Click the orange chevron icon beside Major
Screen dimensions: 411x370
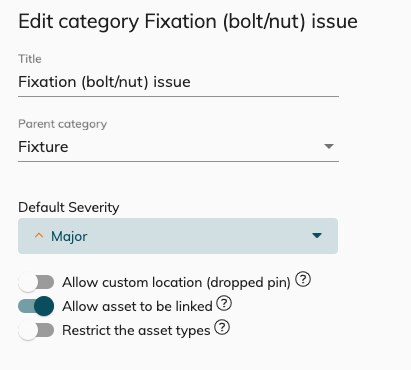click(39, 236)
